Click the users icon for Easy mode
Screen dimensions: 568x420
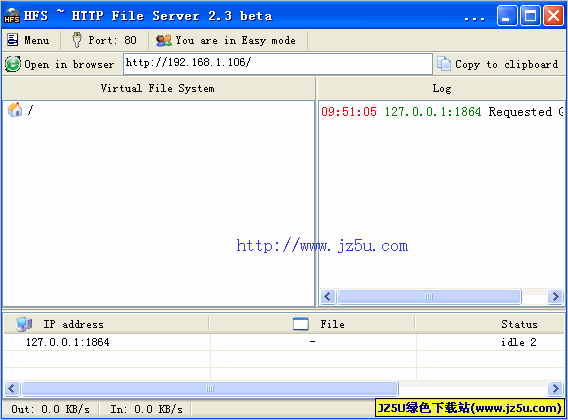coord(164,40)
